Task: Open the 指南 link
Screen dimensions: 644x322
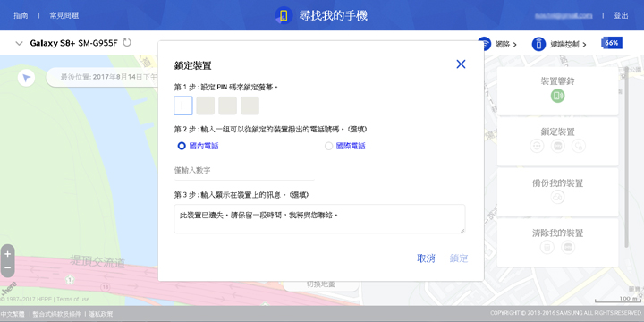Action: coord(21,15)
